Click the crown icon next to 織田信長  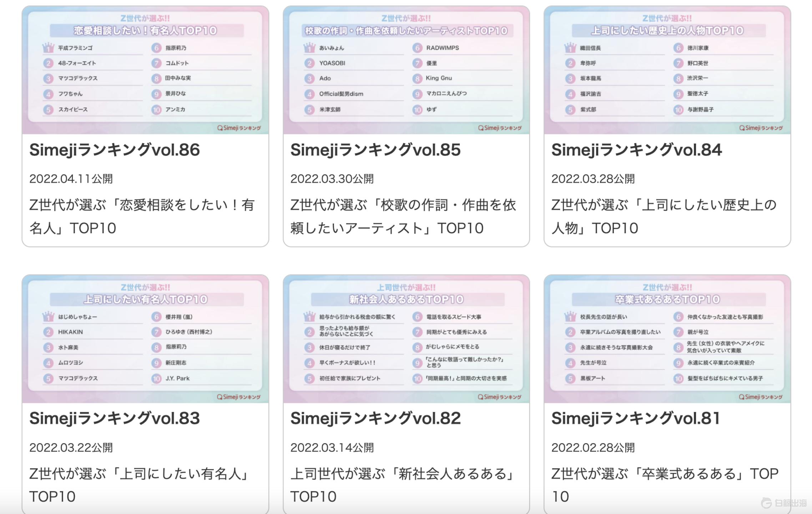[570, 47]
